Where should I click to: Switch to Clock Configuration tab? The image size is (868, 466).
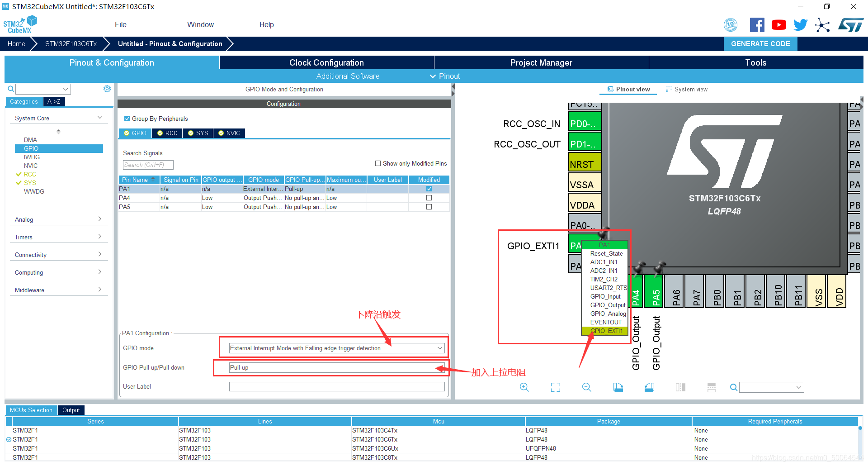pos(326,62)
